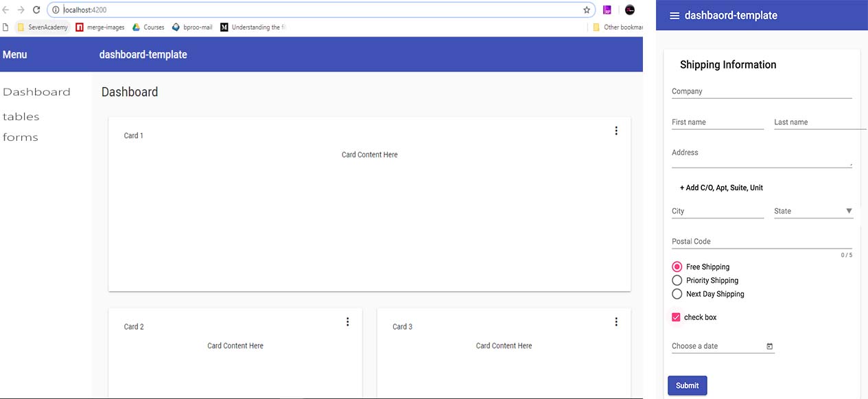Select the Next Day Shipping radio button

(x=677, y=294)
